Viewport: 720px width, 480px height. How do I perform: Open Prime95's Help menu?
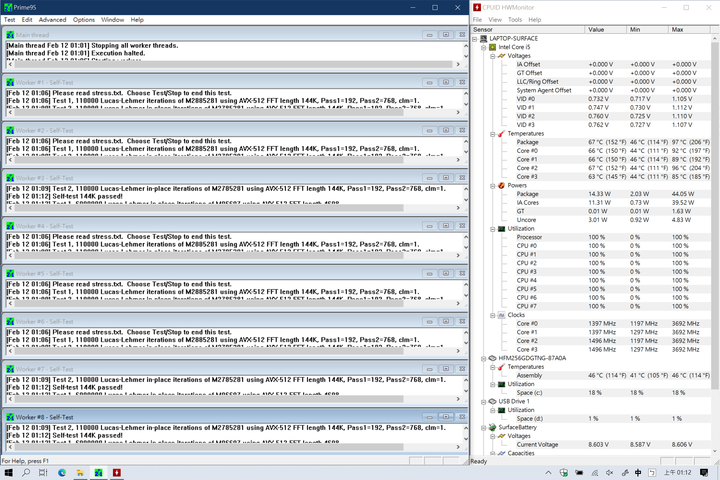pos(137,20)
